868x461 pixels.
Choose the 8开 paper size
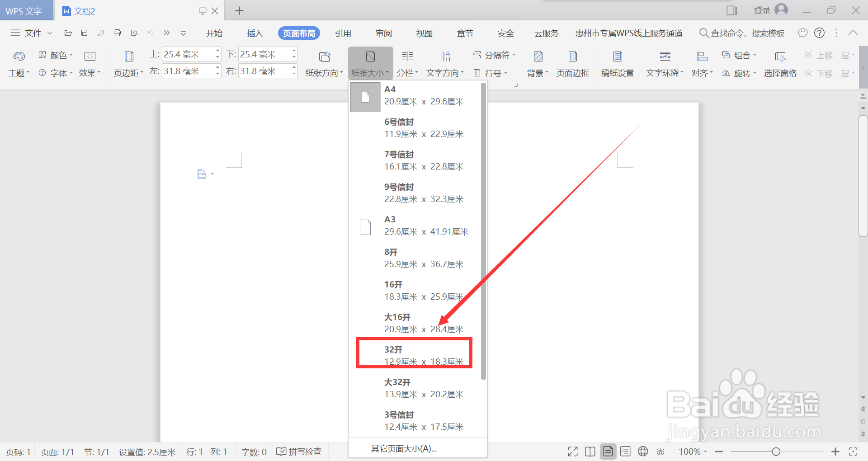tap(415, 259)
